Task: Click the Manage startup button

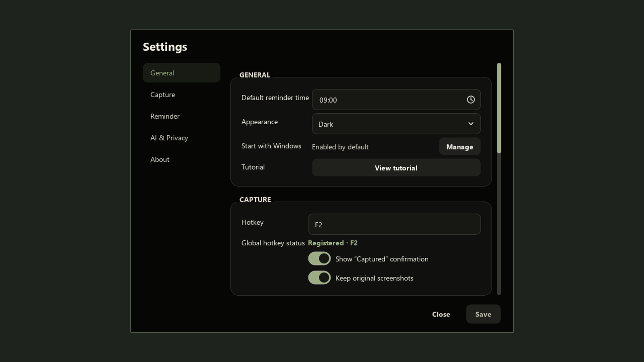Action: click(x=460, y=146)
